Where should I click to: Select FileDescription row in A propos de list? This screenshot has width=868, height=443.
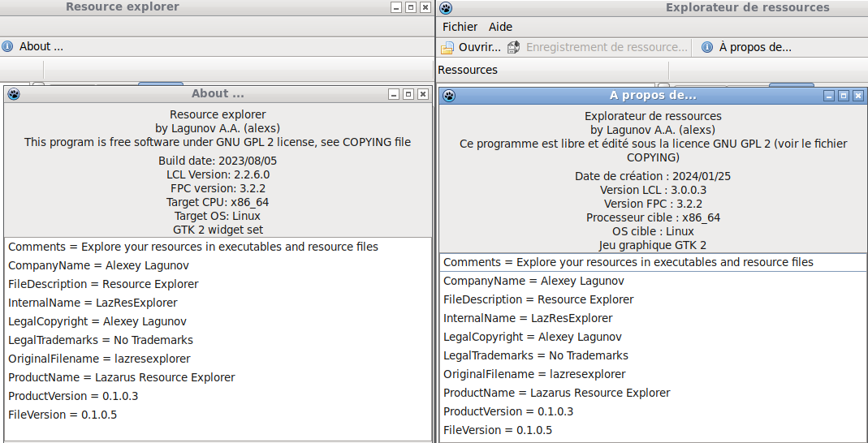(x=652, y=299)
